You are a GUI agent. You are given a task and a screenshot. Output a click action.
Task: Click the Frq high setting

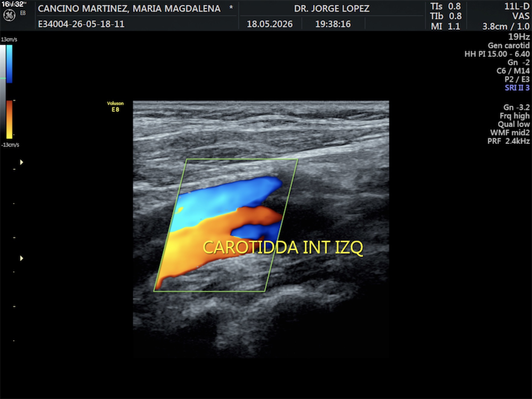tap(514, 116)
